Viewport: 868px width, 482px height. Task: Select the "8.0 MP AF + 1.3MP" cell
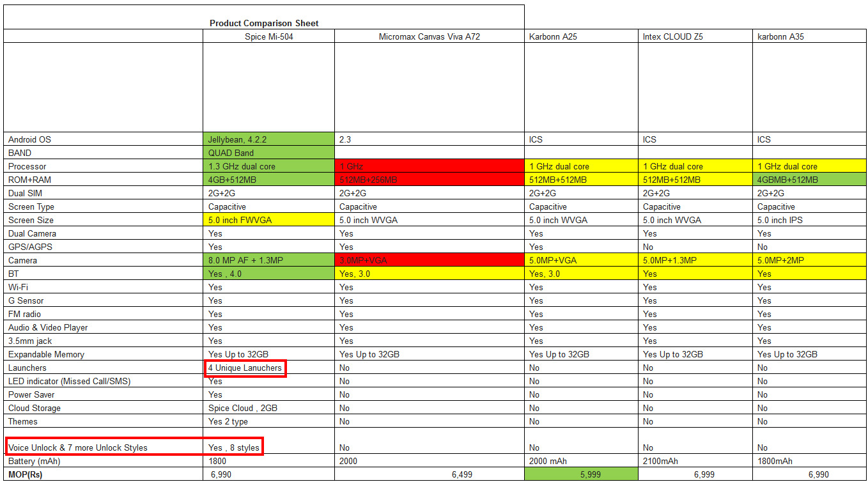click(x=268, y=260)
